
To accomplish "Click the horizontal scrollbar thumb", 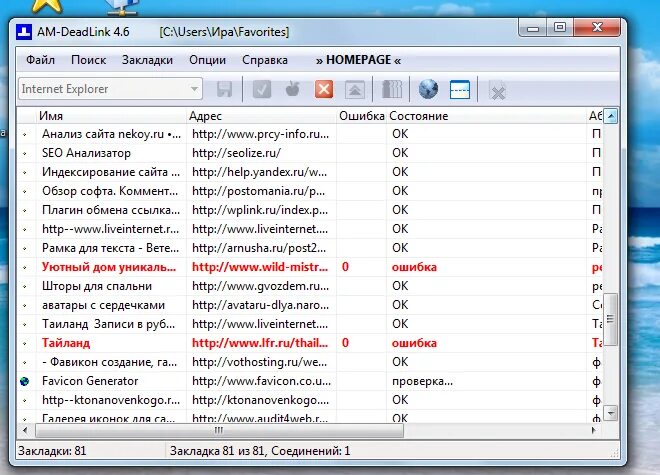I will (219, 430).
